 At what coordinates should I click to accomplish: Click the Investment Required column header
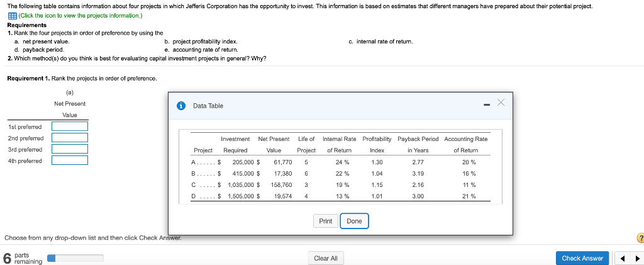pos(235,145)
